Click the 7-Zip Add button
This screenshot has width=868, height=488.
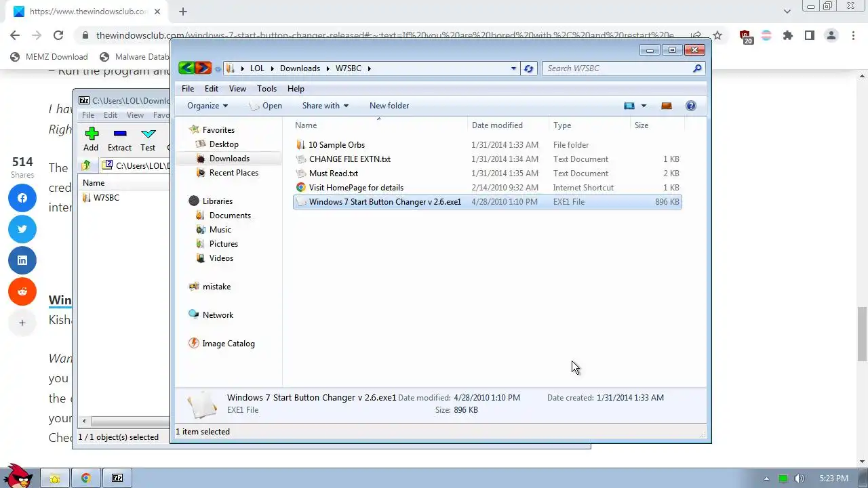coord(91,139)
